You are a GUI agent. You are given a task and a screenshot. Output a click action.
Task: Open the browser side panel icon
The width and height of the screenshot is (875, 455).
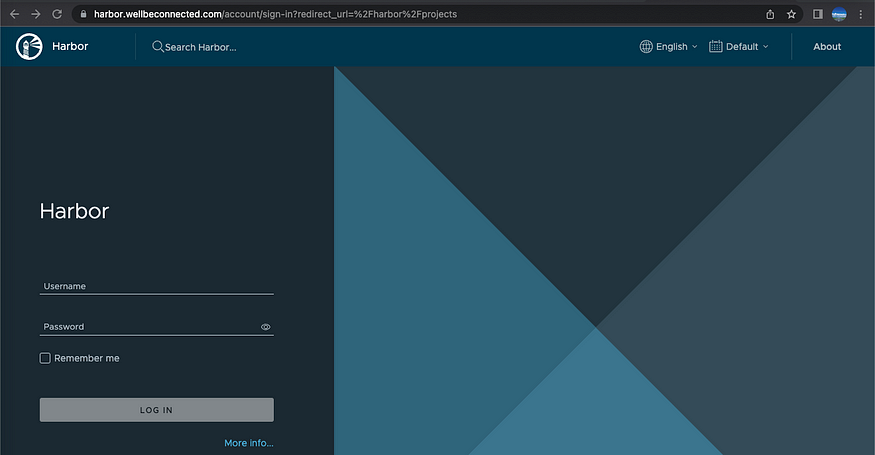(818, 14)
